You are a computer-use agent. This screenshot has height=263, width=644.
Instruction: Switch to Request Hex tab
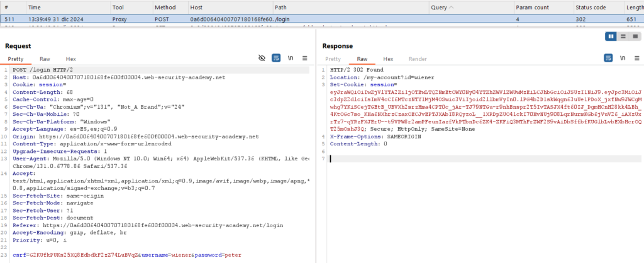pyautogui.click(x=70, y=59)
